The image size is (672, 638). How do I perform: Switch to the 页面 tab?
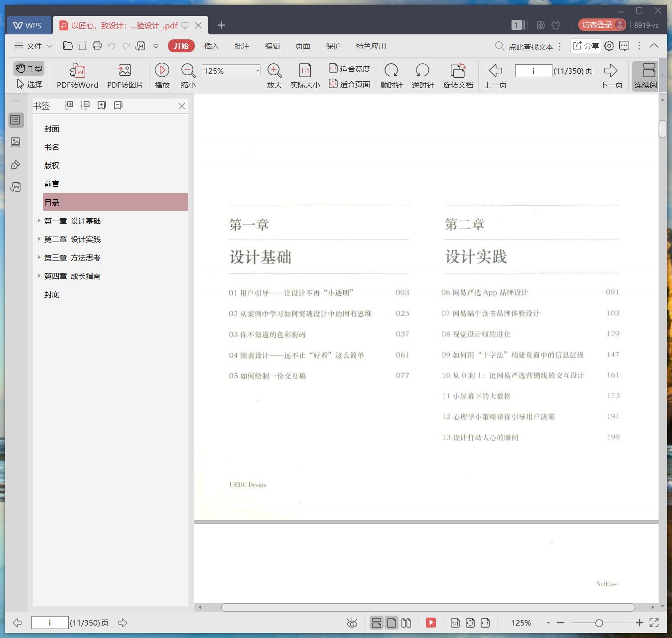tap(302, 46)
